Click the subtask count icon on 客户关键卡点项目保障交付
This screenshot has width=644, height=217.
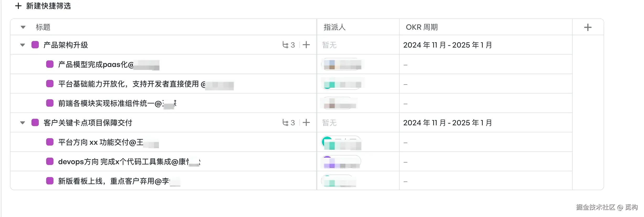289,123
